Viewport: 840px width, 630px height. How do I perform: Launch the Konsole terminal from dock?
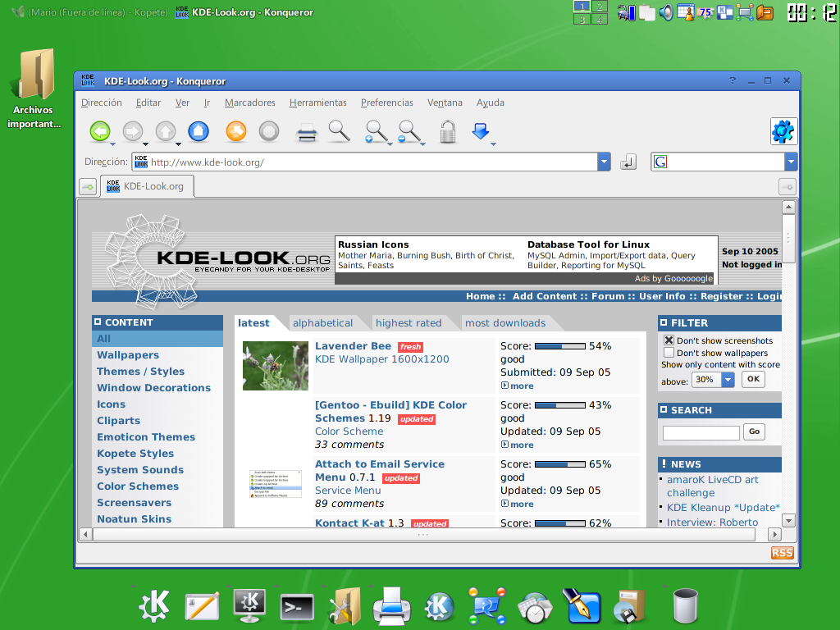(x=297, y=608)
